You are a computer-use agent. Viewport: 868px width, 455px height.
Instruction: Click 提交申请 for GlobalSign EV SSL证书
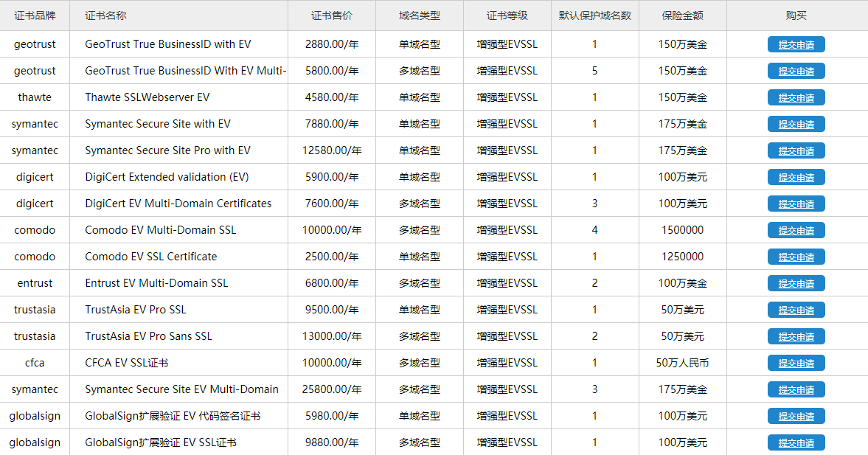pos(796,442)
